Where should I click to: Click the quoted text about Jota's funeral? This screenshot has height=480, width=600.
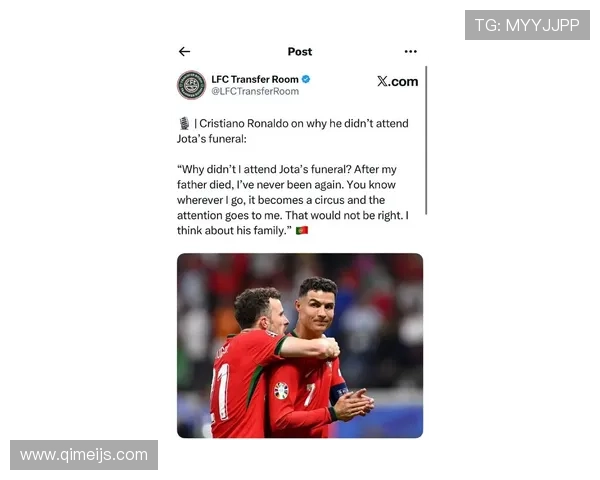click(293, 200)
